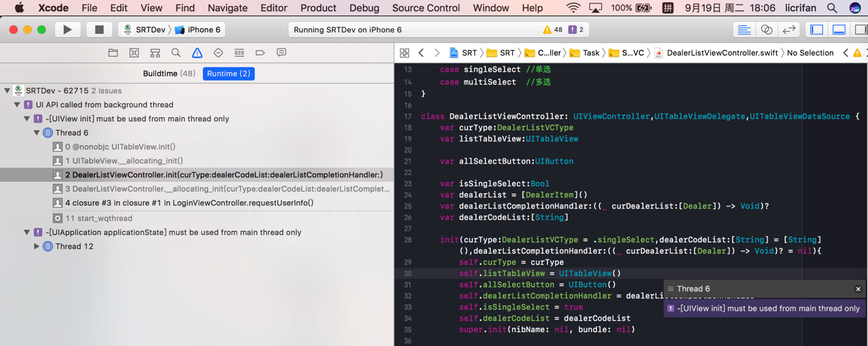The height and width of the screenshot is (346, 868).
Task: Collapse the Thread 6 disclosure triangle
Action: click(36, 133)
